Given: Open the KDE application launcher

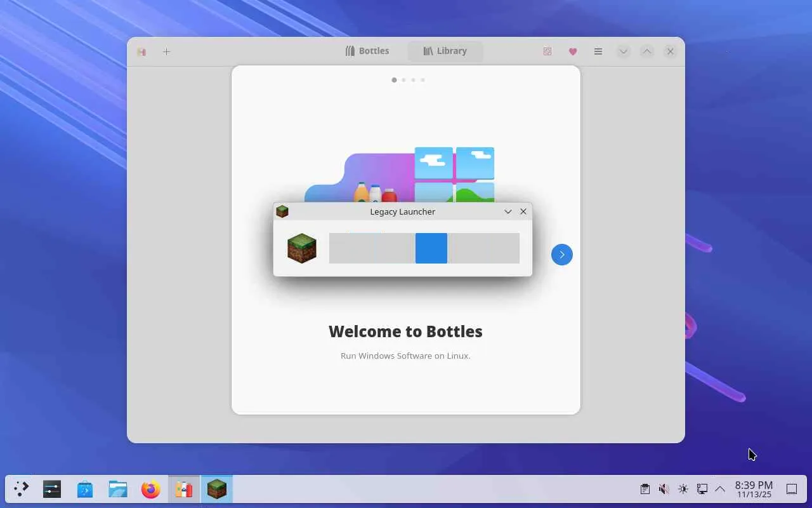Looking at the screenshot, I should (21, 489).
